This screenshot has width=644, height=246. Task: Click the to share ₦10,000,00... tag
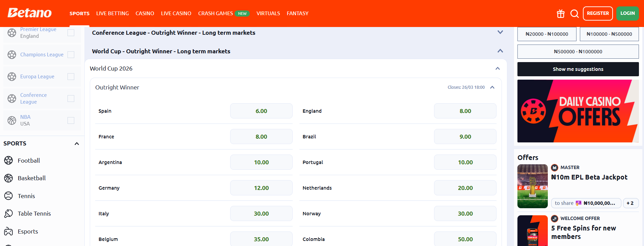tap(586, 203)
